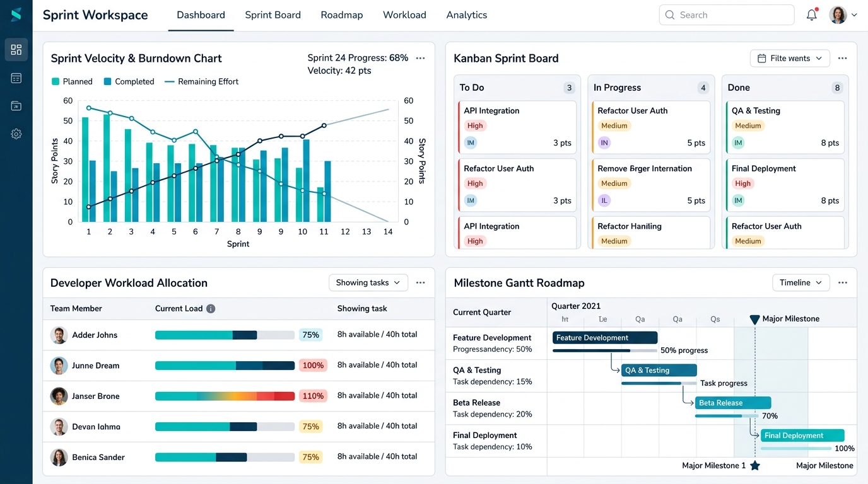The height and width of the screenshot is (484, 868).
Task: Click the Search input field
Action: click(727, 15)
